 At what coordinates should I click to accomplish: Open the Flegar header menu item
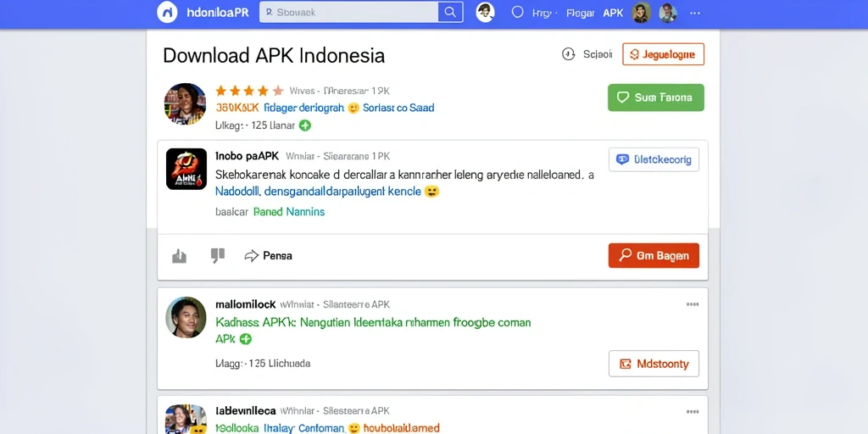pos(580,13)
